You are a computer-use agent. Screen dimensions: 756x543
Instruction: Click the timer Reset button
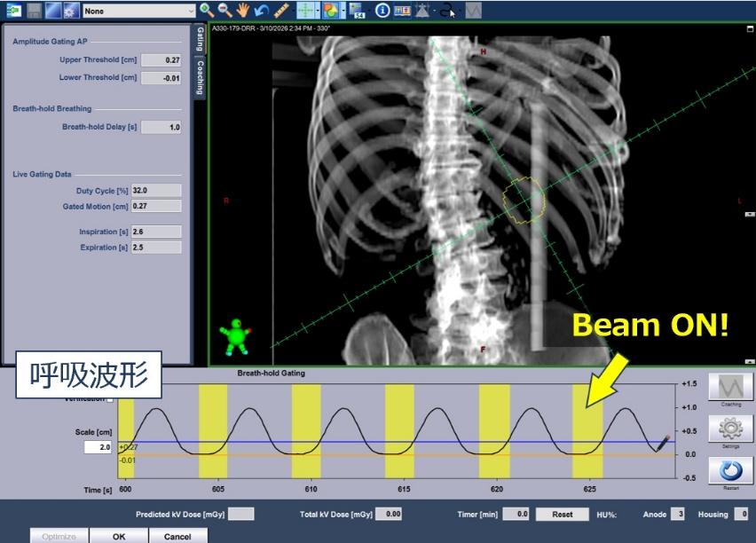pyautogui.click(x=563, y=514)
